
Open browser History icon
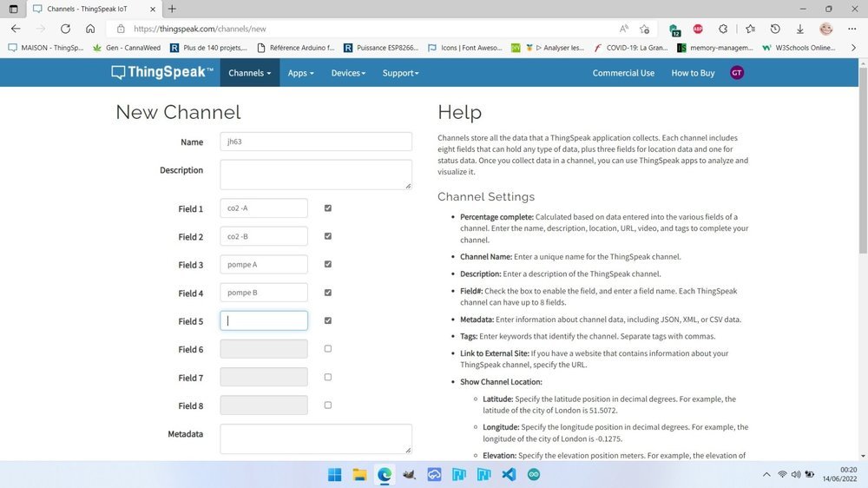(775, 29)
